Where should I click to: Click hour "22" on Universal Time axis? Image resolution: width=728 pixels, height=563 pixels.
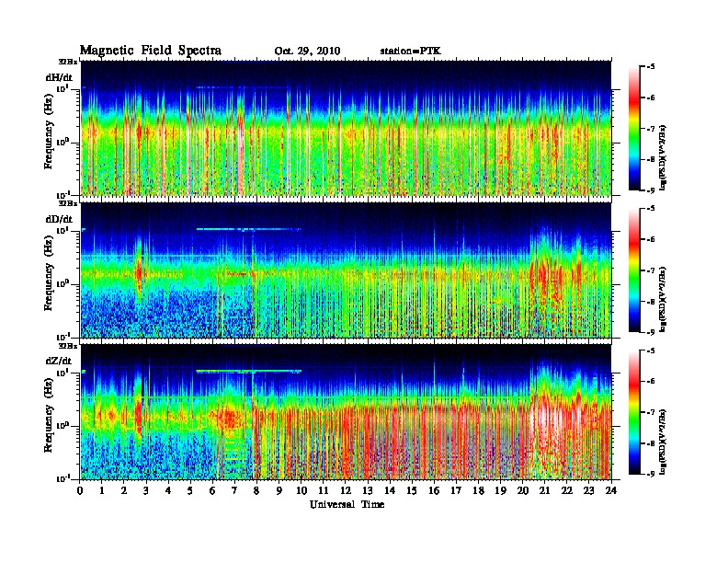pyautogui.click(x=567, y=490)
